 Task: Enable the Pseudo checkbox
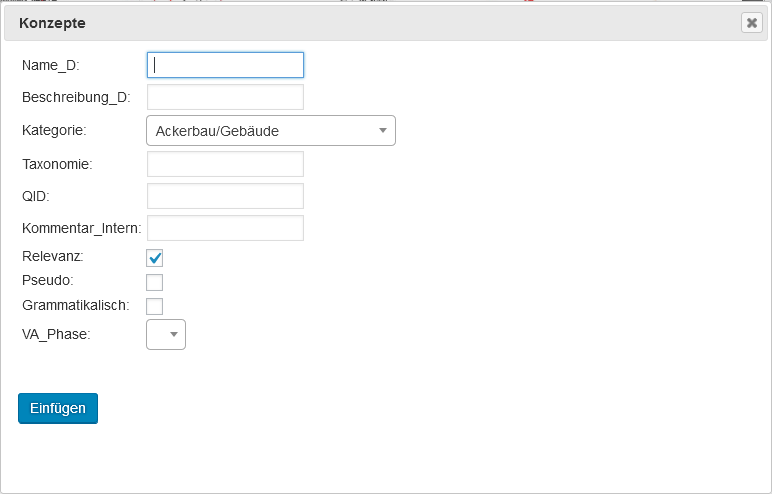coord(155,282)
